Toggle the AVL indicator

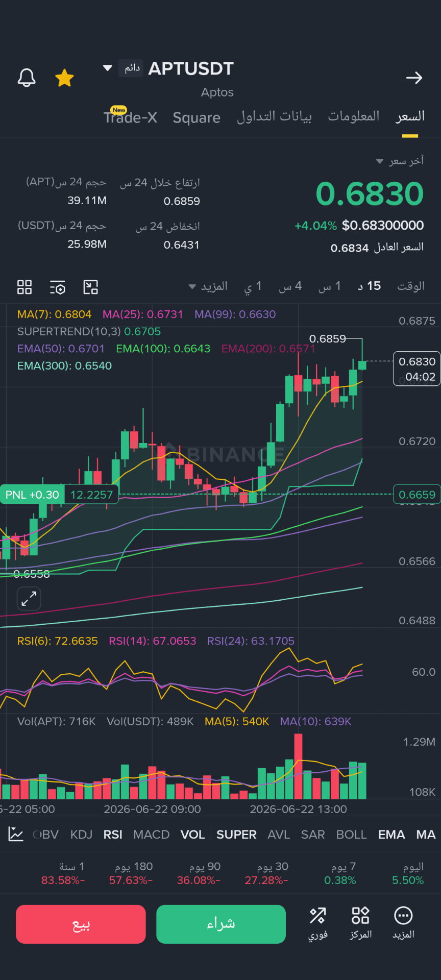click(279, 835)
